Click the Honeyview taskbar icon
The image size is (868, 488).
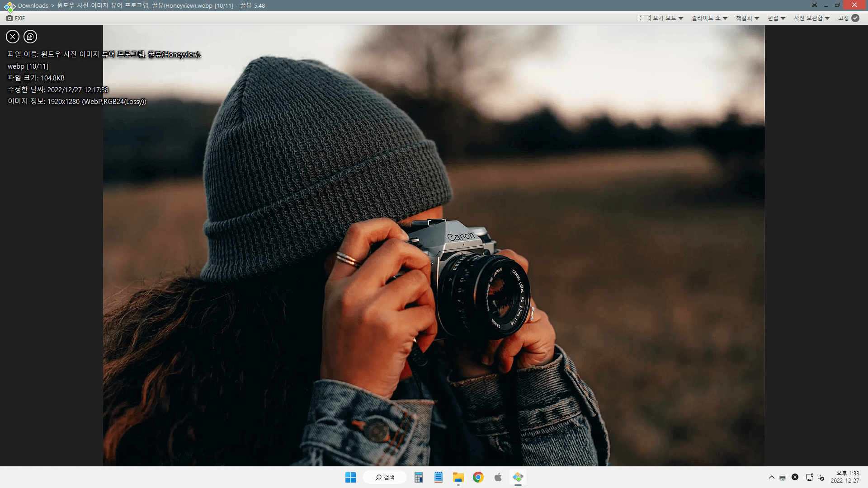518,477
